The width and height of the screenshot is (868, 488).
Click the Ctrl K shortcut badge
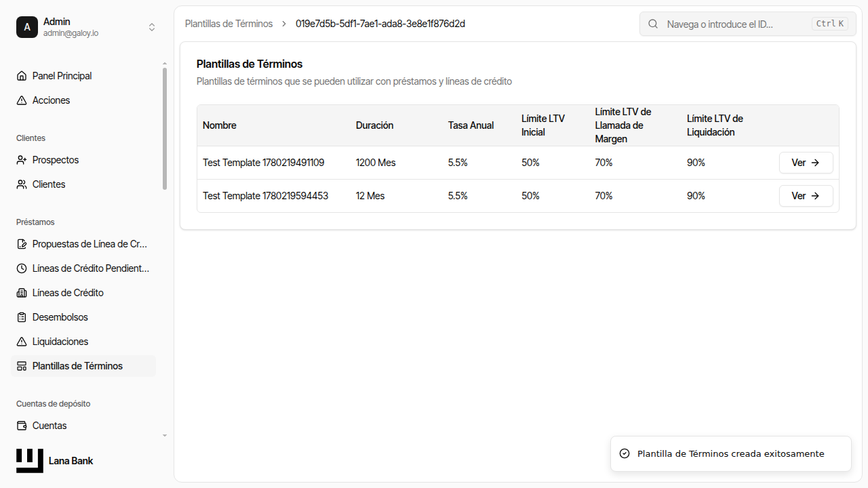830,24
